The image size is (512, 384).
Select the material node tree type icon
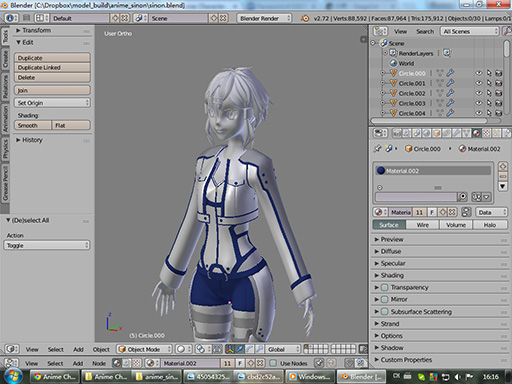(117, 363)
